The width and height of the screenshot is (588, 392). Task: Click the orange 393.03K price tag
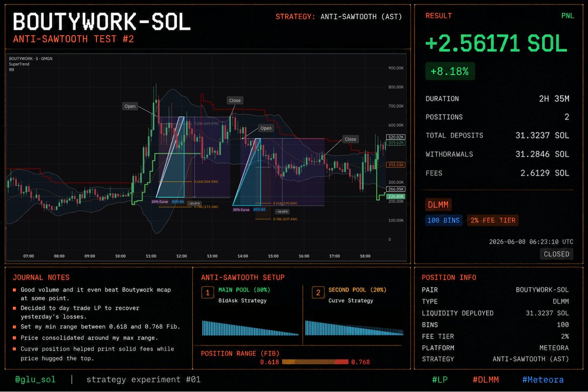pos(395,165)
